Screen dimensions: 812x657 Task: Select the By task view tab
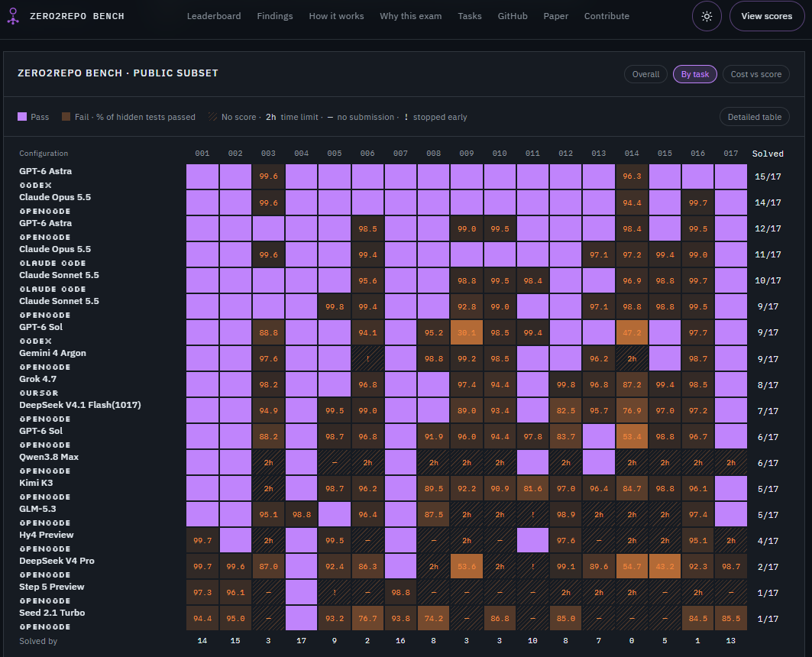(x=695, y=74)
